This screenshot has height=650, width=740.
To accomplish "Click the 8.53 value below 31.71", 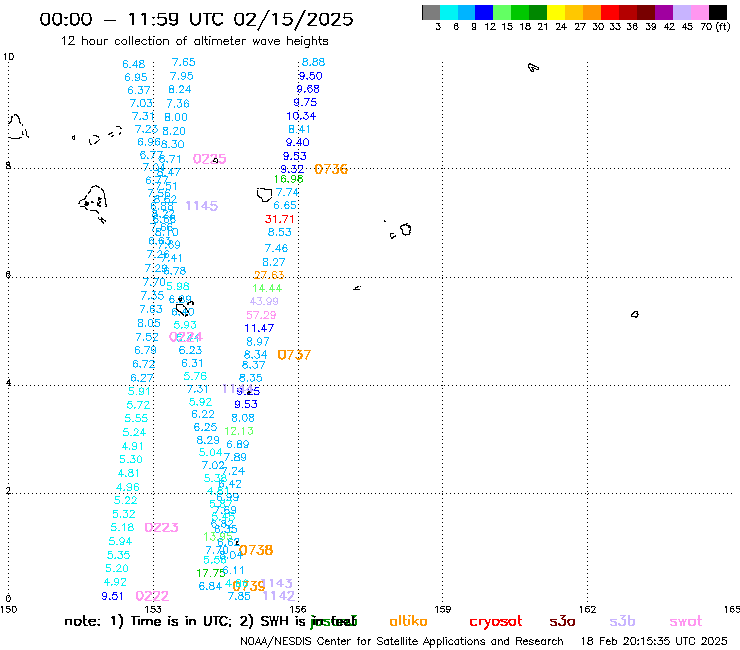I will tap(280, 232).
